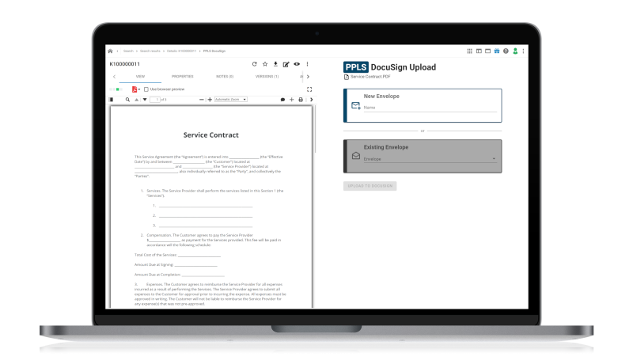Go to the home icon in breadcrumb bar
This screenshot has height=364, width=633.
click(110, 51)
